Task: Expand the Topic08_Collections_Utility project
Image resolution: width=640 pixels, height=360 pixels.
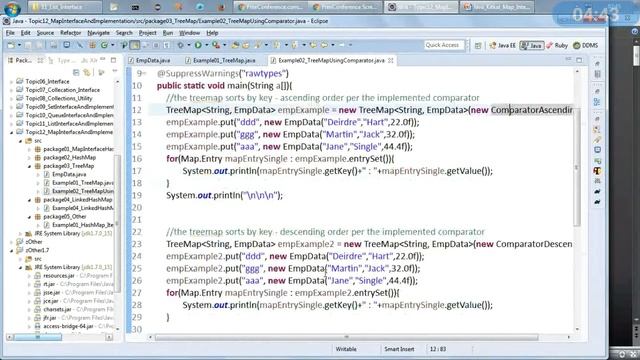Action: 11,98
